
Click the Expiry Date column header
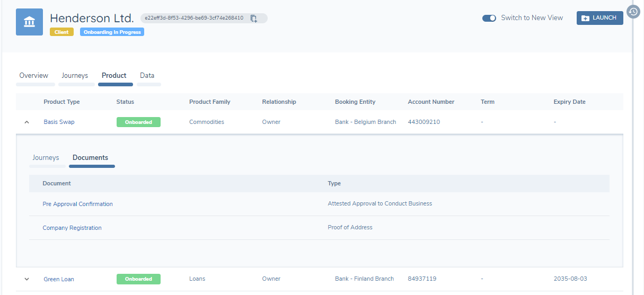click(570, 102)
